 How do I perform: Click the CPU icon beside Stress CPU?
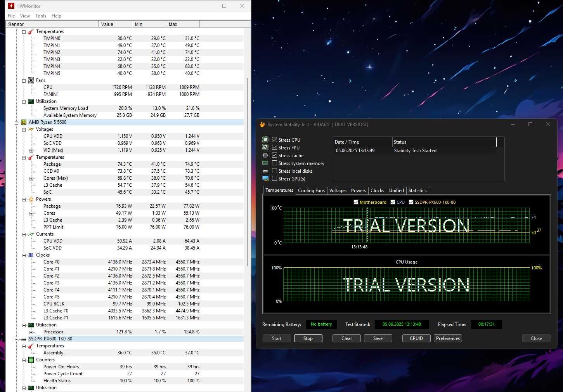(265, 140)
